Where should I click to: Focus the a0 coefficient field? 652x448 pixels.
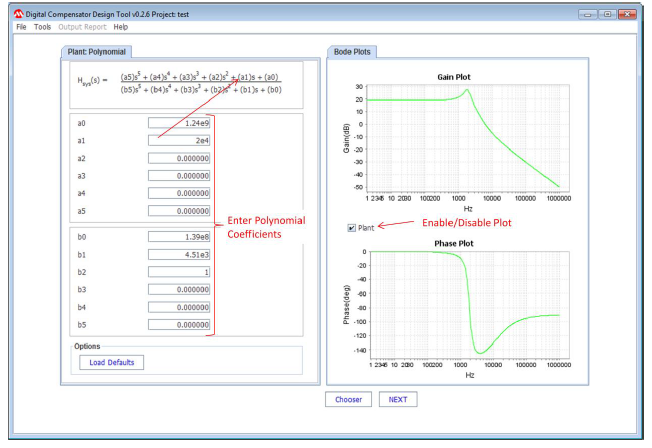[x=179, y=123]
